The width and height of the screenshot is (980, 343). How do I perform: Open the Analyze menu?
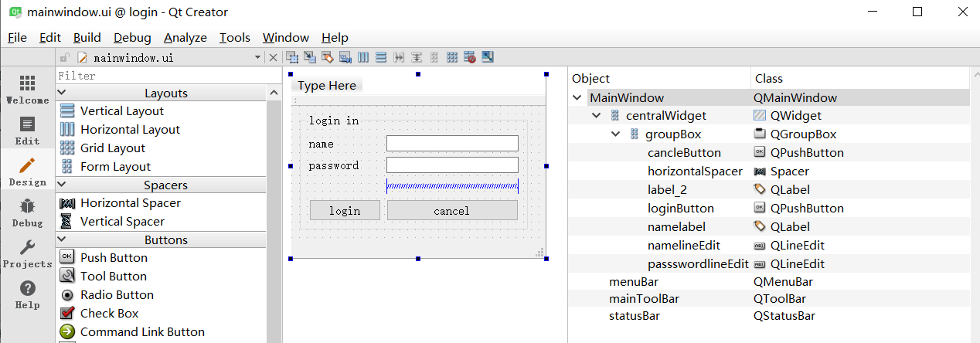(x=185, y=38)
